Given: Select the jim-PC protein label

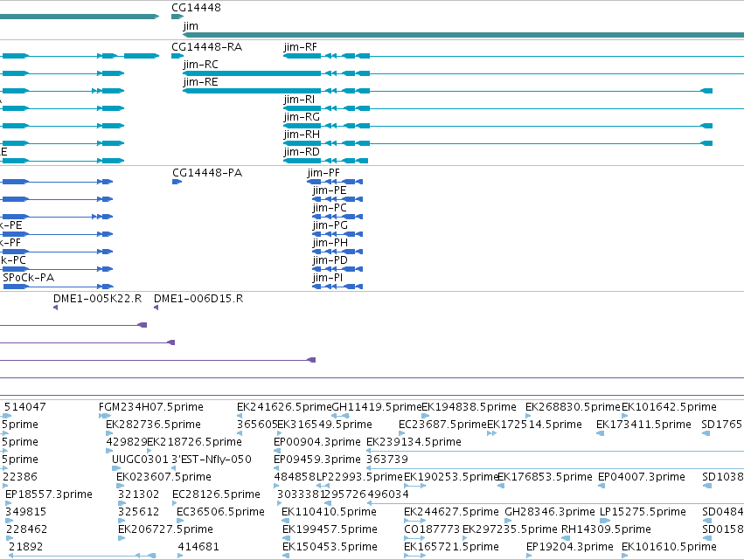Looking at the screenshot, I should pyautogui.click(x=330, y=208).
